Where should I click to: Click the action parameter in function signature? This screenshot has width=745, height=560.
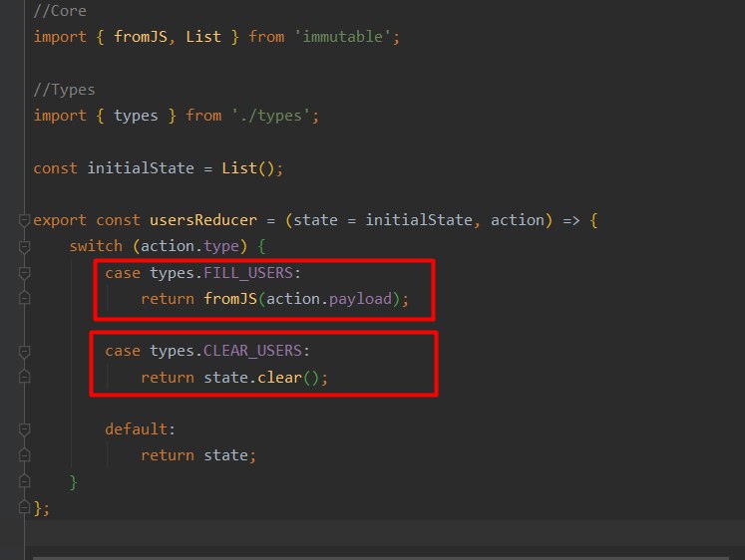click(518, 220)
